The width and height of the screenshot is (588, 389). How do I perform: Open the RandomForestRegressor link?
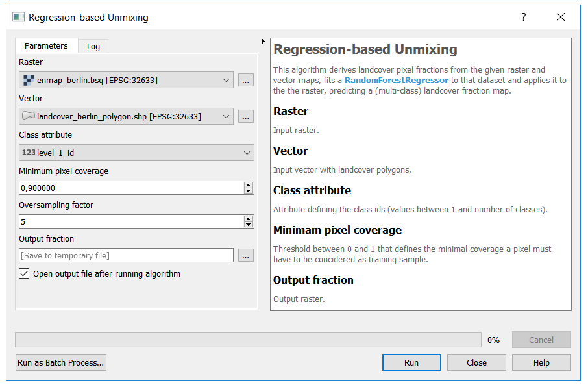397,81
